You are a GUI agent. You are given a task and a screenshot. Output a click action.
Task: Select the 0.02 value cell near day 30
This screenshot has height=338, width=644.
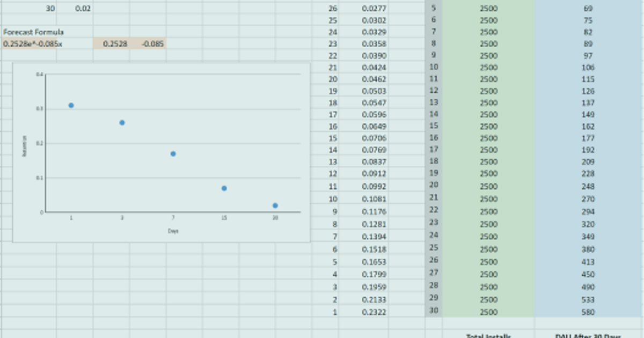[84, 8]
